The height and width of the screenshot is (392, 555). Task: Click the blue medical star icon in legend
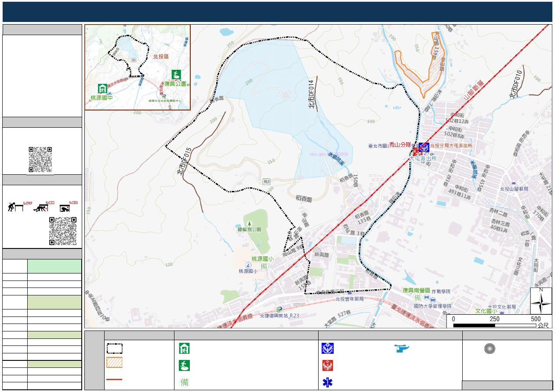tap(328, 382)
